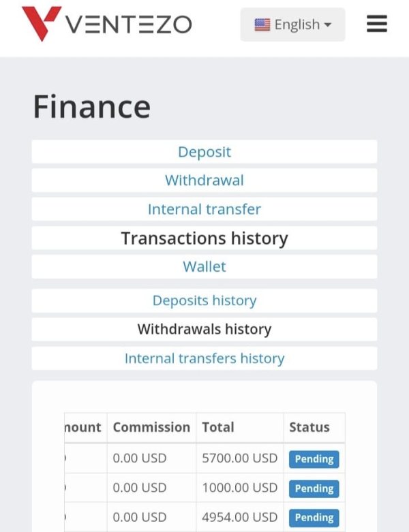Expand the English language dropdown
The image size is (409, 532).
(292, 25)
